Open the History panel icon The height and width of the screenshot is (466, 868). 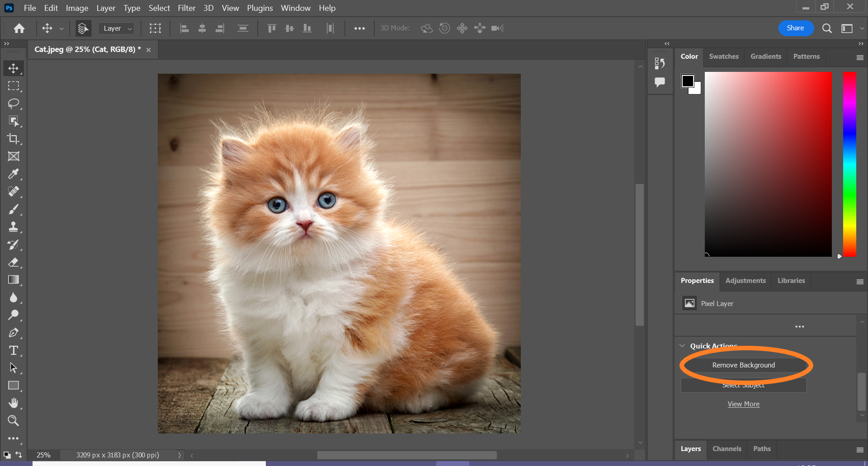click(660, 64)
